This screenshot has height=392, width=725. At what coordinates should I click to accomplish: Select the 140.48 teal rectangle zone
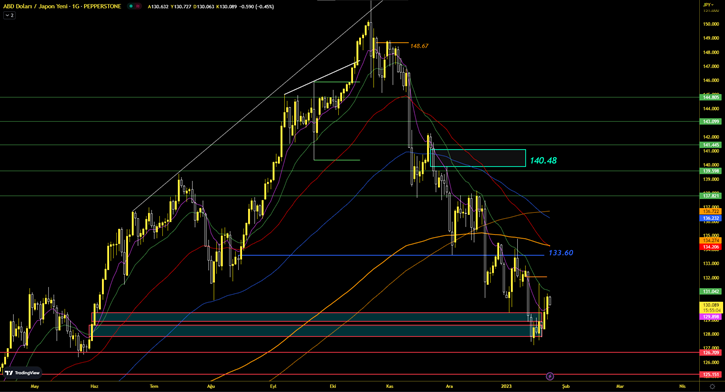[x=478, y=158]
